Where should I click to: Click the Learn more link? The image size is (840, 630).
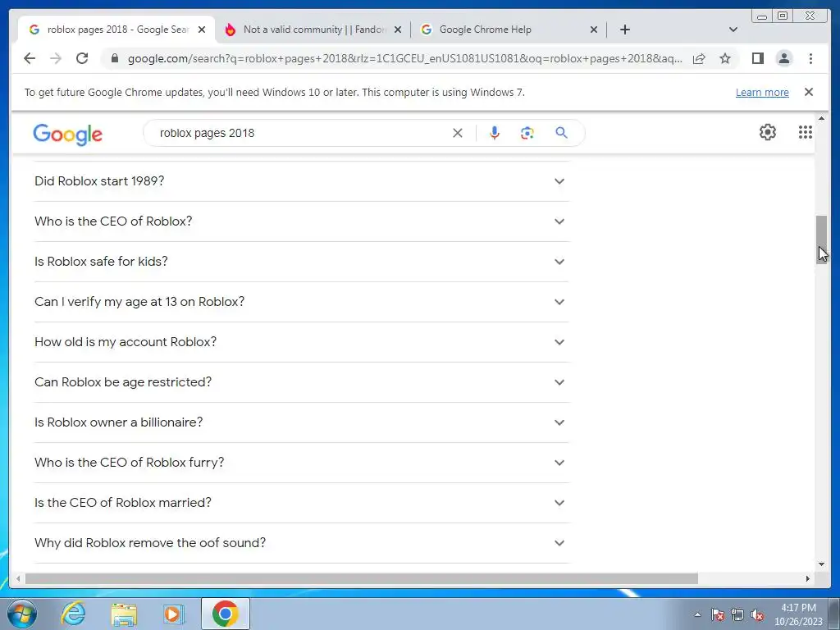[762, 92]
